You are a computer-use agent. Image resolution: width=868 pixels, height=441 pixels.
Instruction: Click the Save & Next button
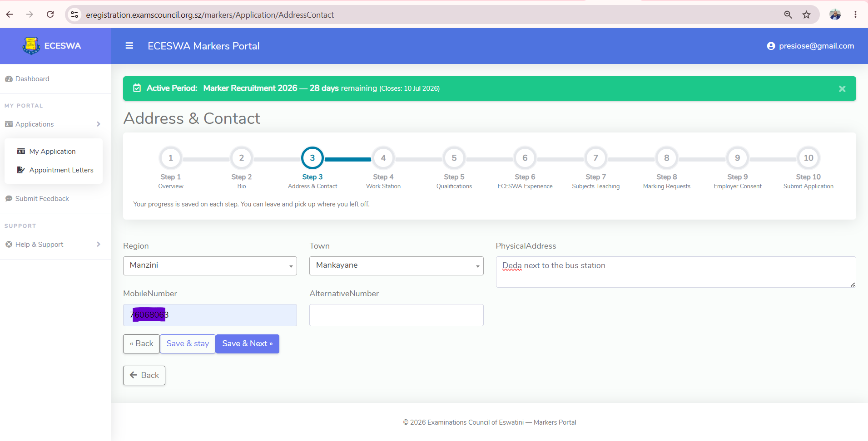(248, 344)
